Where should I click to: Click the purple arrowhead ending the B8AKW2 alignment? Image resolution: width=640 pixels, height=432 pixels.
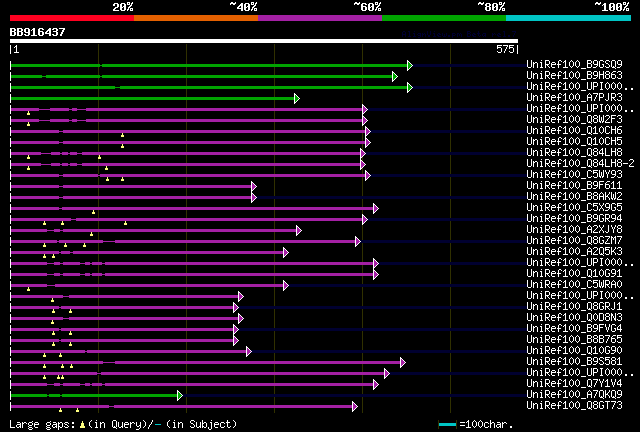click(254, 198)
